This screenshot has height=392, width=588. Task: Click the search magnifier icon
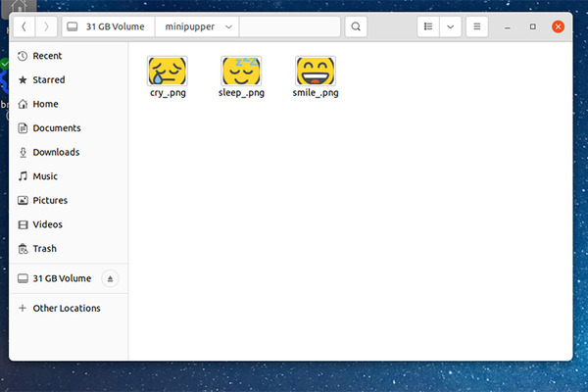coord(356,26)
